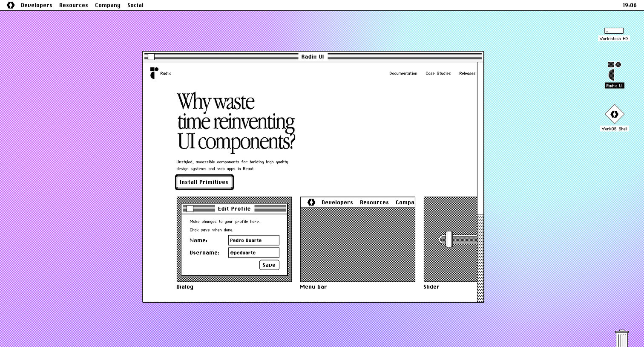Click the Trash icon on desktop

tap(622, 338)
